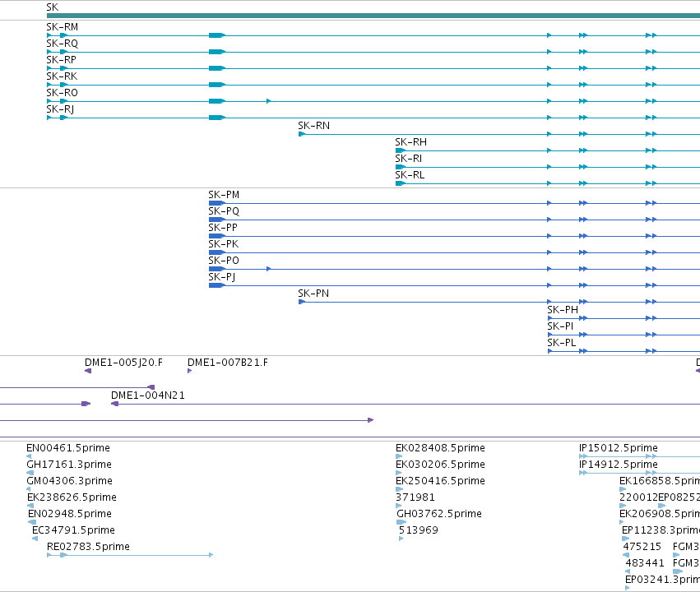This screenshot has width=700, height=592.
Task: Click the EC34791.5prime EST label
Action: coord(74,530)
